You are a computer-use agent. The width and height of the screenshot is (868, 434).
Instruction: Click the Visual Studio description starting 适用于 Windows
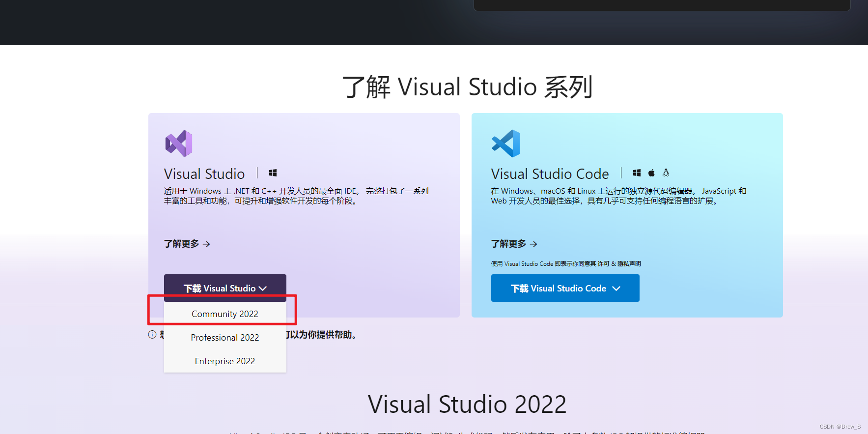point(297,196)
